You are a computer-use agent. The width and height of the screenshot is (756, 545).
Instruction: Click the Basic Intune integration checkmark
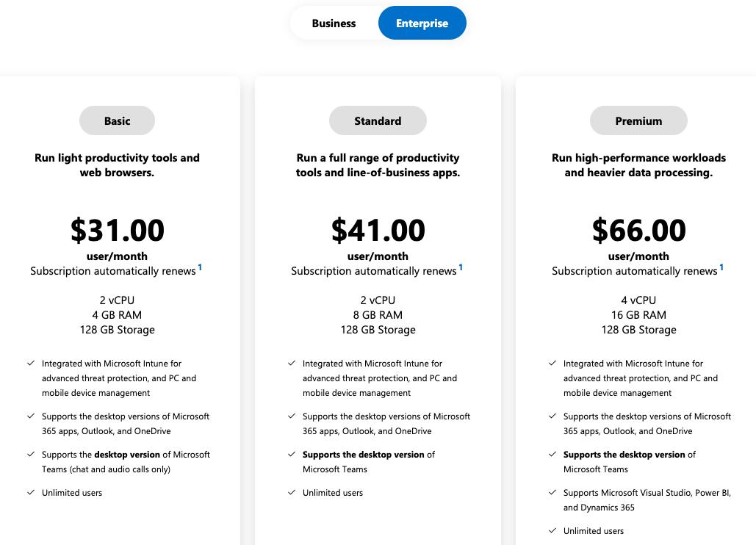pyautogui.click(x=31, y=363)
